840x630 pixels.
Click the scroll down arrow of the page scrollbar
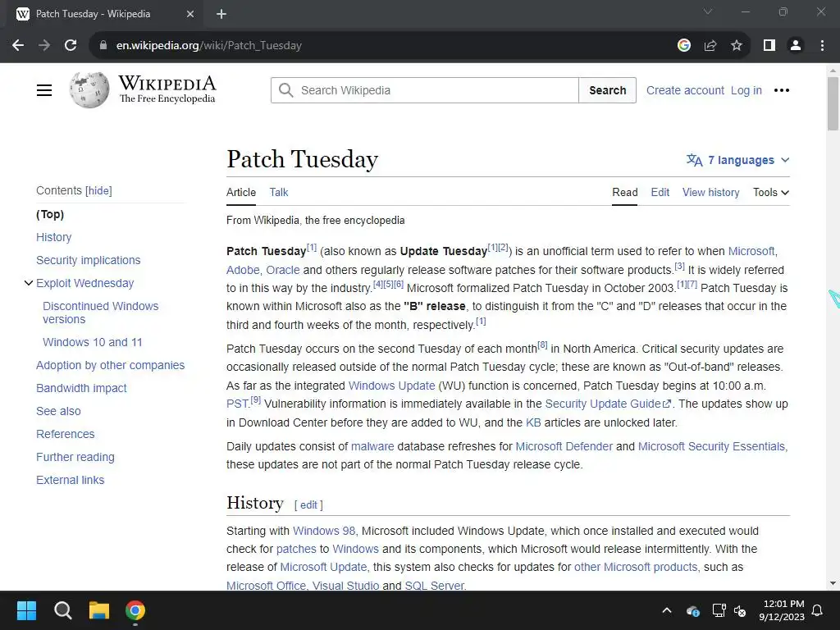[x=833, y=583]
